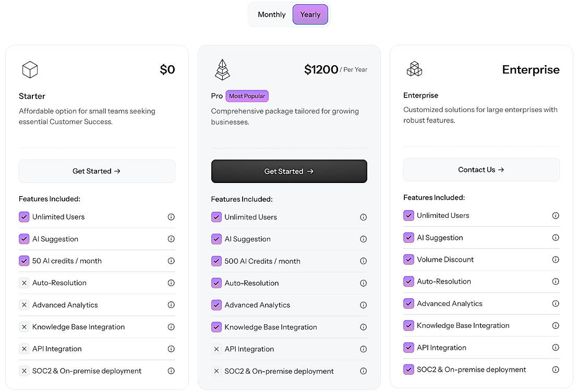The height and width of the screenshot is (392, 578).
Task: Select the Yearly billing option
Action: 310,15
